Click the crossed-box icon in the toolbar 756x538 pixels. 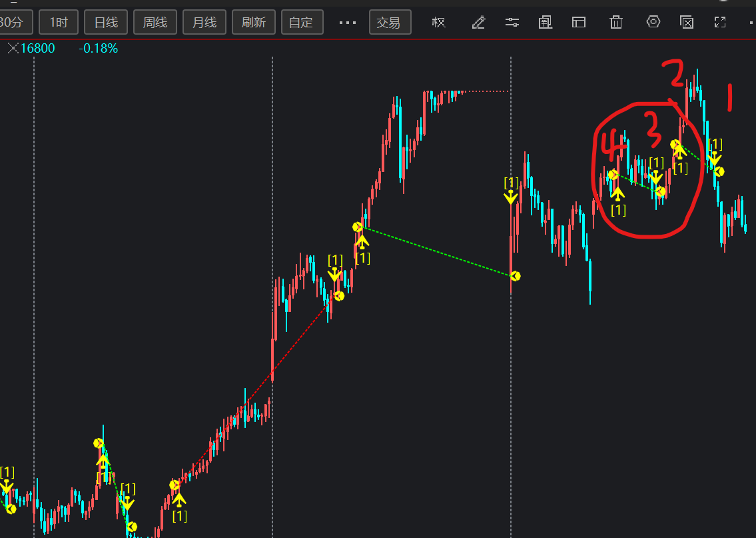click(x=687, y=23)
